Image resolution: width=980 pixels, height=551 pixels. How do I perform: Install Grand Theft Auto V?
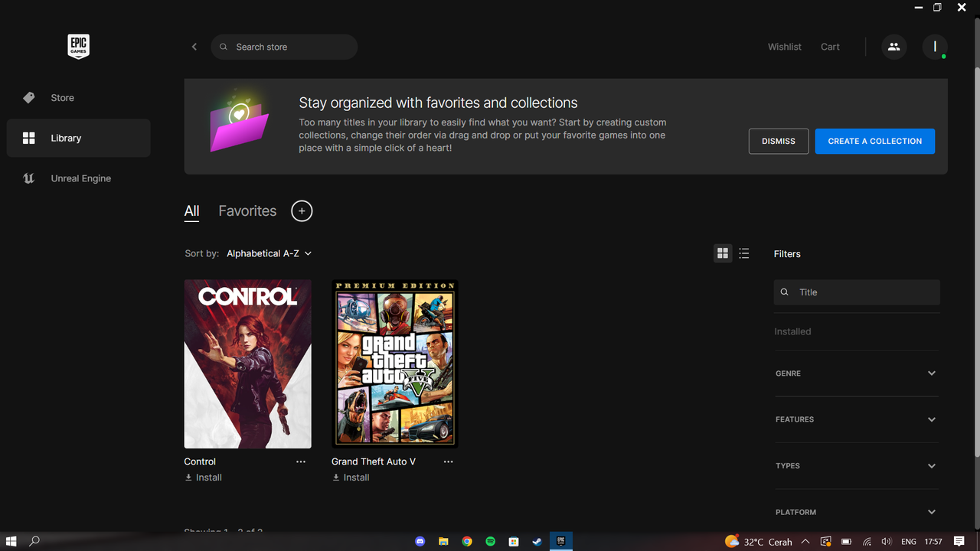pyautogui.click(x=351, y=478)
